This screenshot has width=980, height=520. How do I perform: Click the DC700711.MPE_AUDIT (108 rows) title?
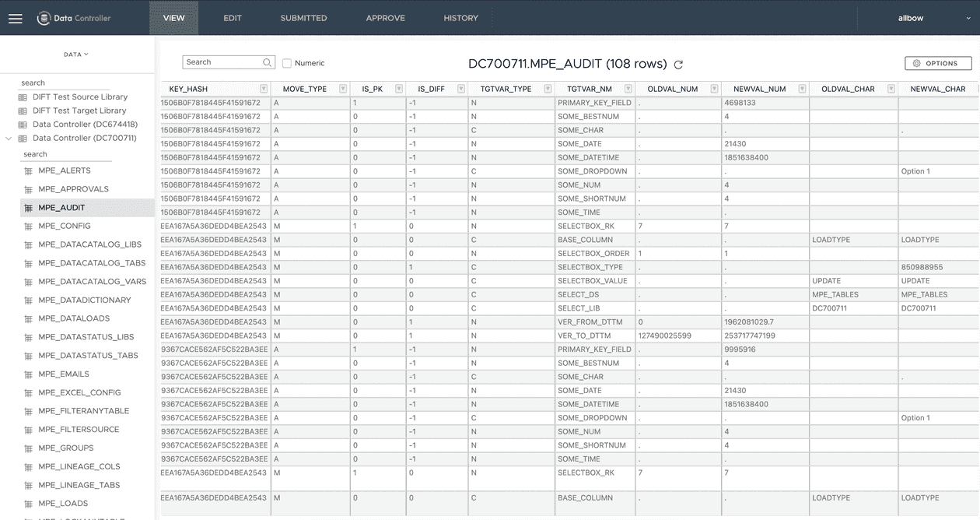tap(568, 64)
